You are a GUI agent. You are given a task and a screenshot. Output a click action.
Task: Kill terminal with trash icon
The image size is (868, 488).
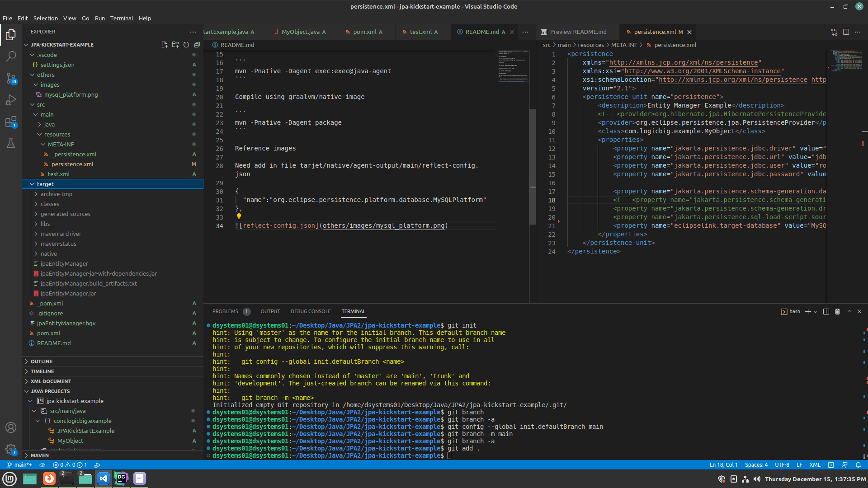(x=837, y=311)
